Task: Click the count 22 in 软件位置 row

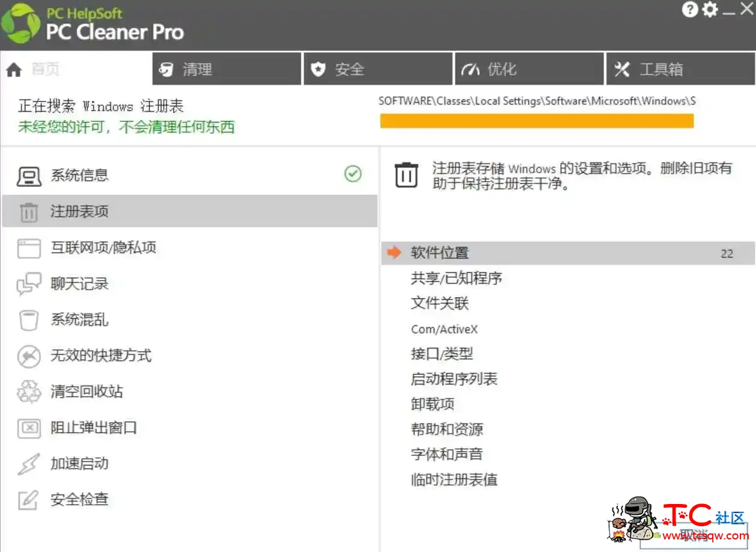Action: point(727,254)
